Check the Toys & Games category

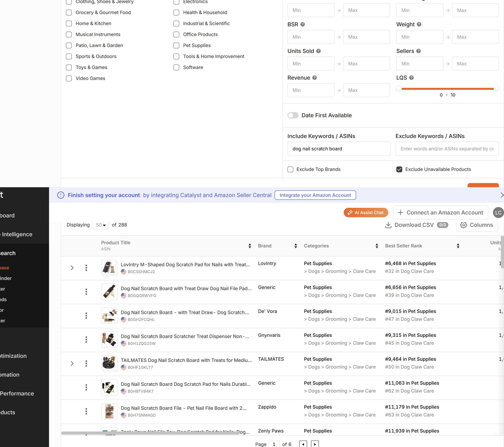(x=69, y=67)
